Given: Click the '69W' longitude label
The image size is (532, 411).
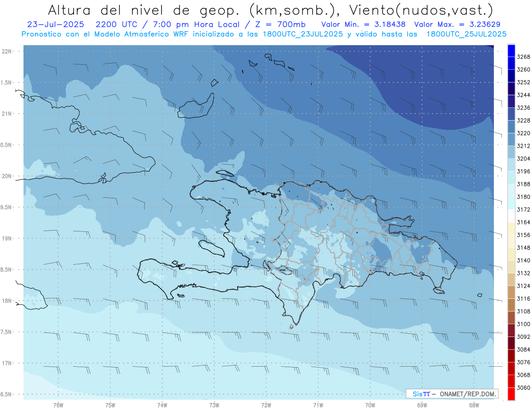Looking at the screenshot, I should 422,405.
